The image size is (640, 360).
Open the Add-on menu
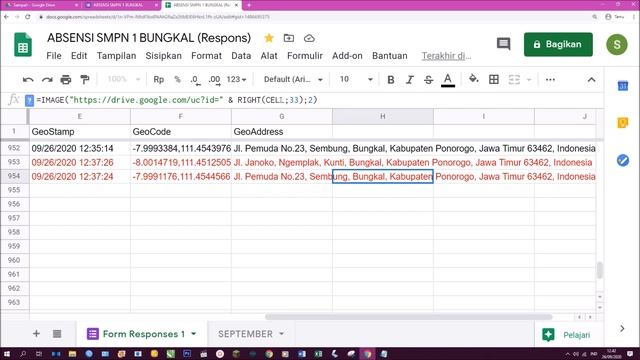pos(347,56)
